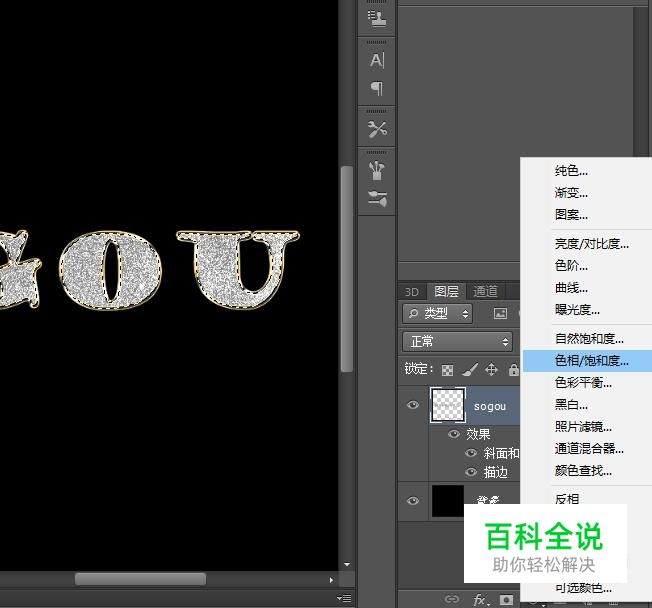
Task: Click the lock transparent pixels icon
Action: pyautogui.click(x=447, y=370)
